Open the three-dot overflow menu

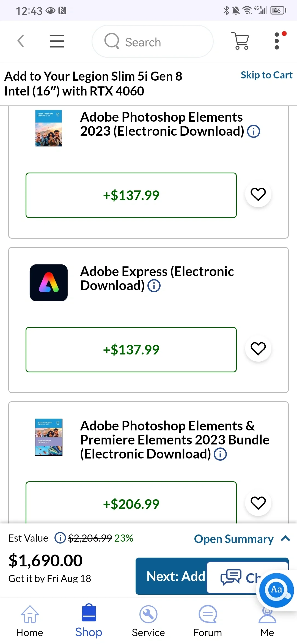[x=277, y=41]
